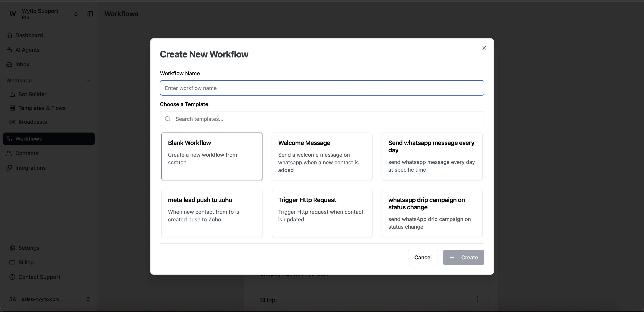Click the Create button
The height and width of the screenshot is (312, 644).
[463, 257]
